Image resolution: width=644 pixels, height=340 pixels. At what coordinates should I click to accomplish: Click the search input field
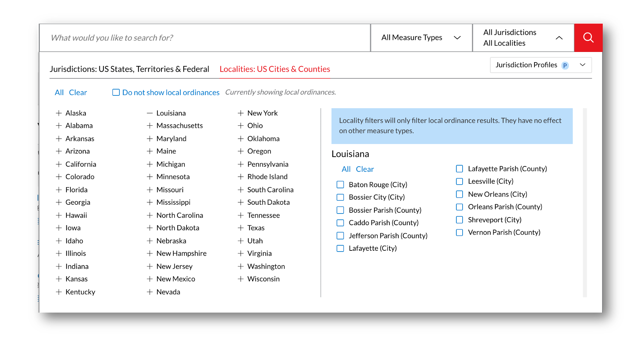click(x=204, y=38)
